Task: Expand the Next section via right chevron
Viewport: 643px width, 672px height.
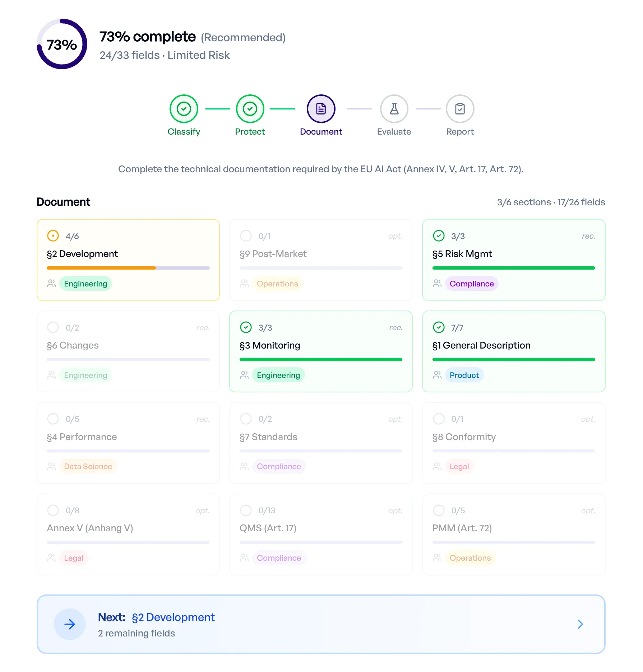Action: [580, 624]
